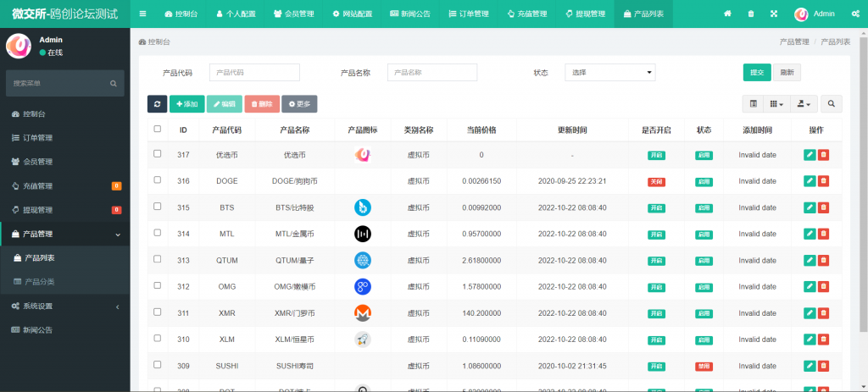This screenshot has width=868, height=392.
Task: Switch to the 控制台 top tab
Action: [181, 14]
